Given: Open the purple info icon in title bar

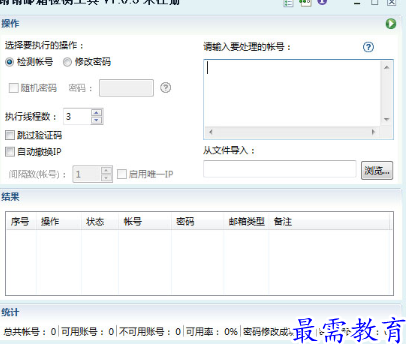Looking at the screenshot, I should point(322,2).
